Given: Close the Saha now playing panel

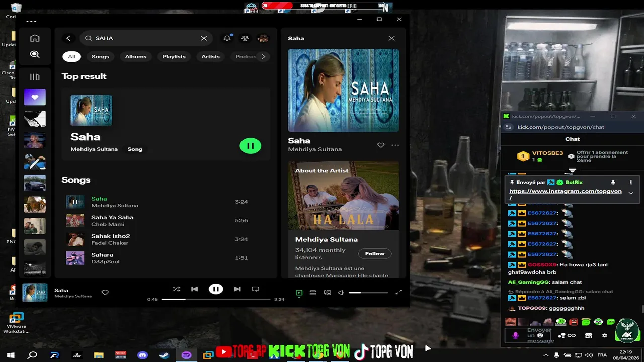Looking at the screenshot, I should (391, 38).
